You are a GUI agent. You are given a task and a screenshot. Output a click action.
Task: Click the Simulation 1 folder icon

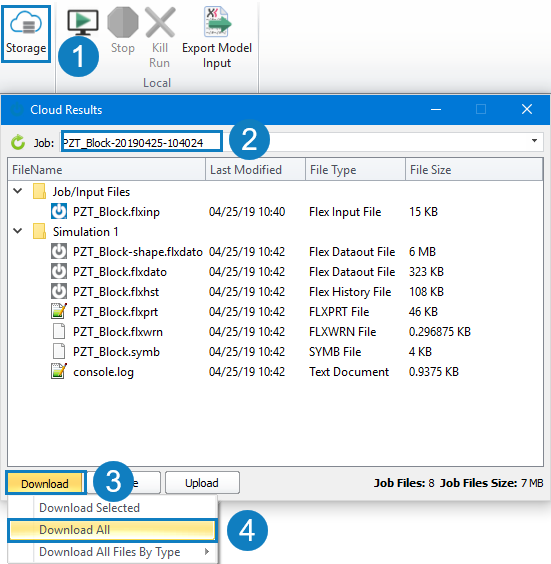39,231
